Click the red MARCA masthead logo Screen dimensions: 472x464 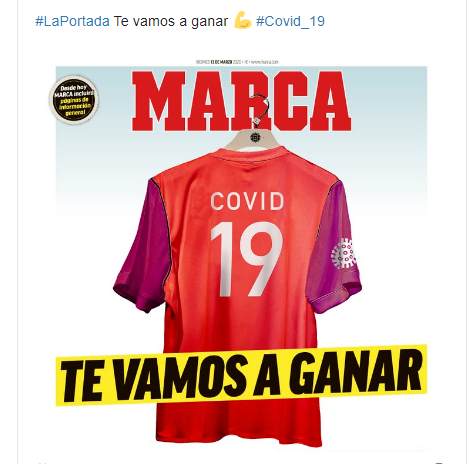click(x=242, y=101)
